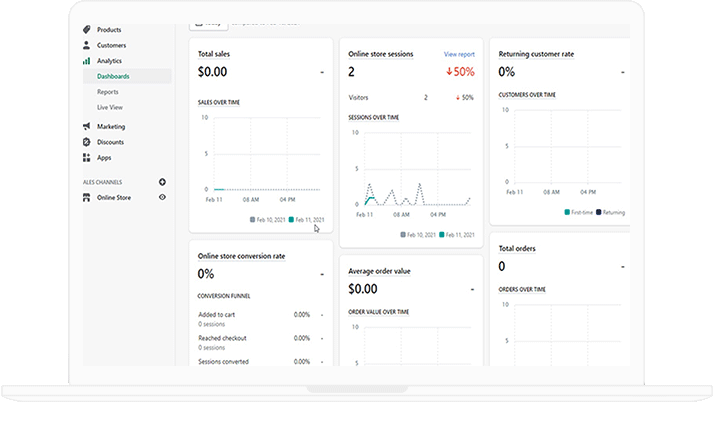Click the First-time legend swatch
Viewport: 715px width, 430px height.
pos(567,212)
